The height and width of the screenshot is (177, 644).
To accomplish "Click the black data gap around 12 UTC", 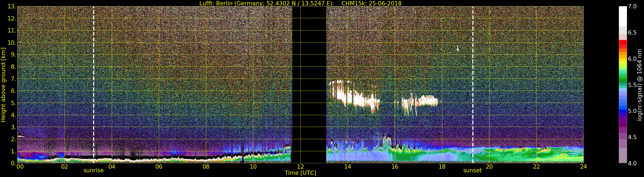I will coord(309,85).
